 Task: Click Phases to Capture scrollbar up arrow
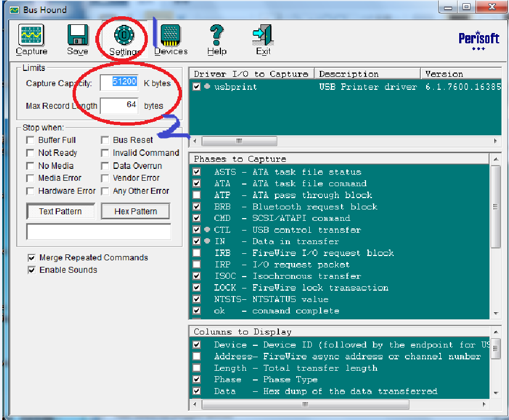[495, 159]
